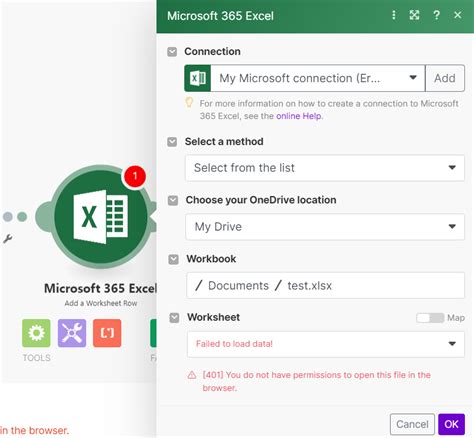Screen dimensions: 474x438
Task: Close the Microsoft 365 Excel panel
Action: [458, 15]
